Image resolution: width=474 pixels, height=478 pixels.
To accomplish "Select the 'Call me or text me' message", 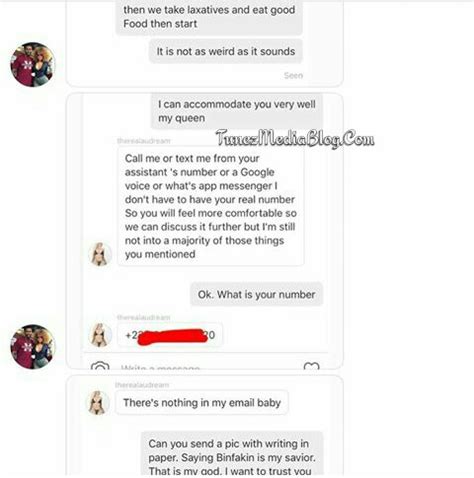I will 211,206.
